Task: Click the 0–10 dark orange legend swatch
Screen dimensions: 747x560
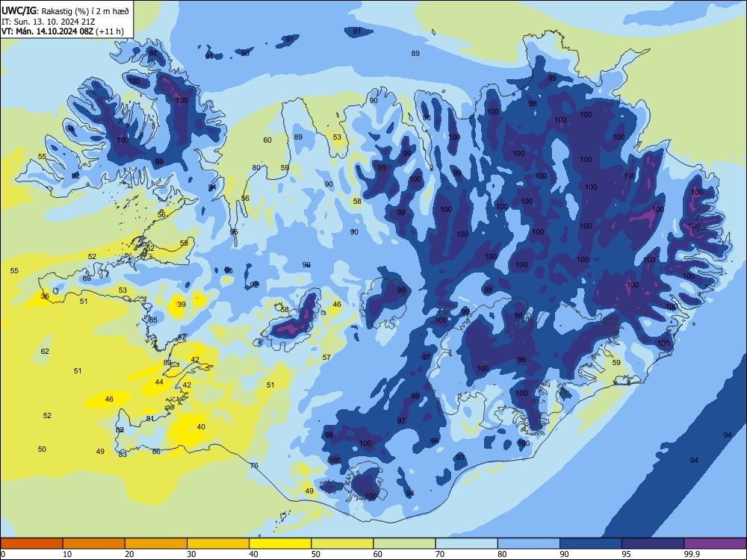Action: (x=31, y=544)
